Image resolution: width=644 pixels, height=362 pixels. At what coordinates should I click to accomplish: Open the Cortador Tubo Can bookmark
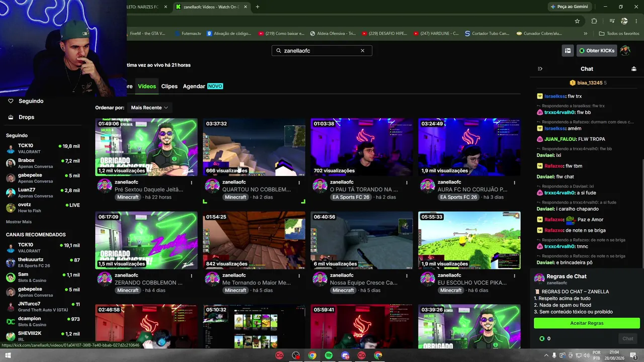click(x=487, y=34)
